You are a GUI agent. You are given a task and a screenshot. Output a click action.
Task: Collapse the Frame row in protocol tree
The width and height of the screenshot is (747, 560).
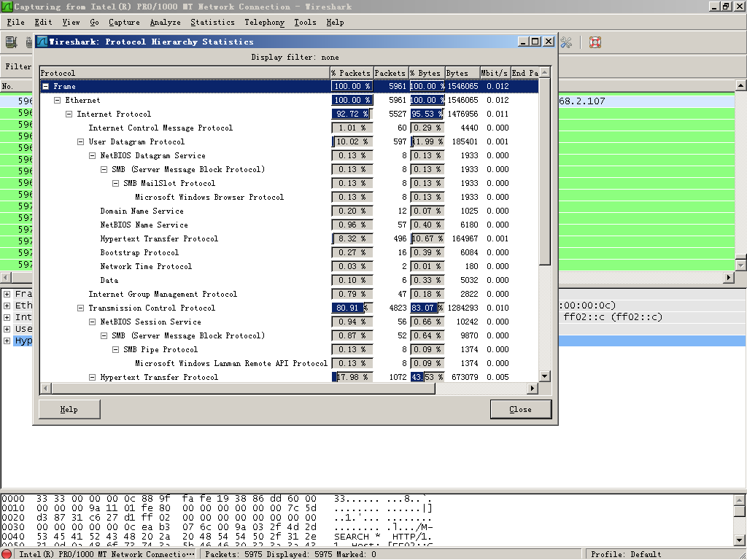[x=46, y=87]
